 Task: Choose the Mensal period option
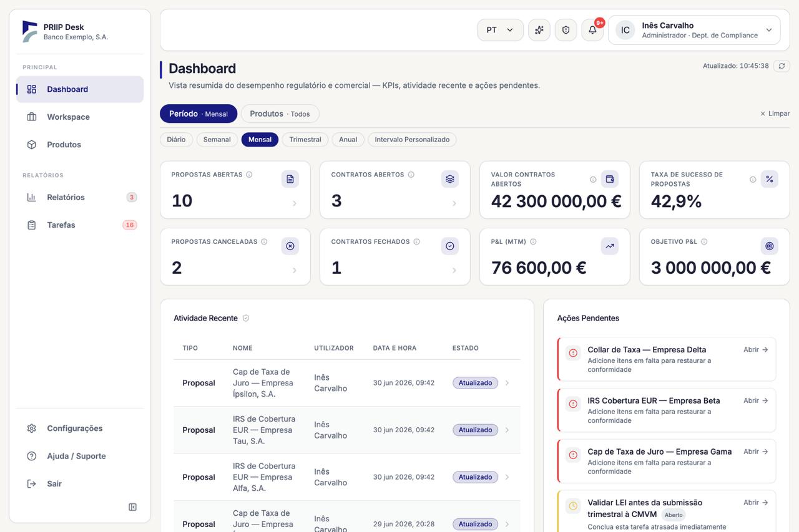coord(260,140)
